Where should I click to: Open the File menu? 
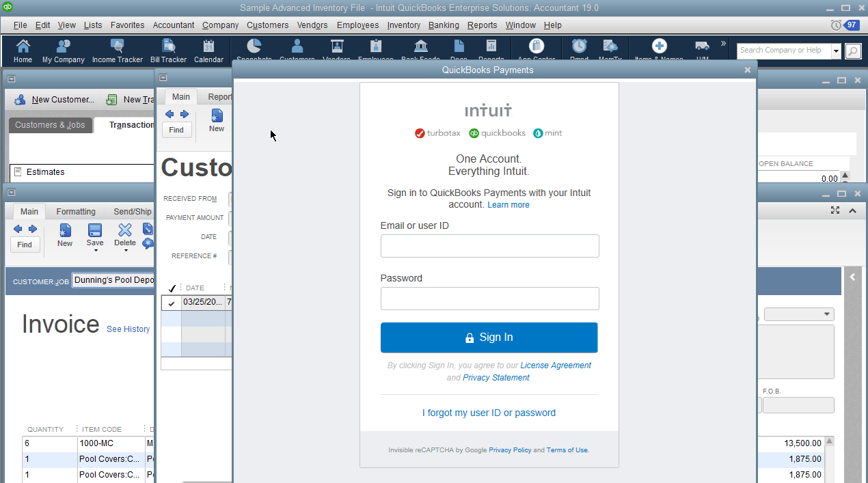(20, 25)
